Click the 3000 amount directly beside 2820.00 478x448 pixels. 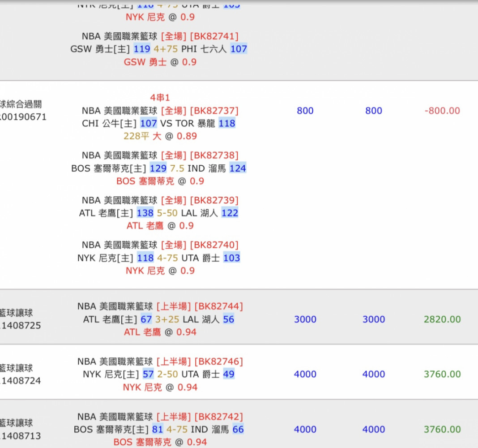click(x=374, y=319)
